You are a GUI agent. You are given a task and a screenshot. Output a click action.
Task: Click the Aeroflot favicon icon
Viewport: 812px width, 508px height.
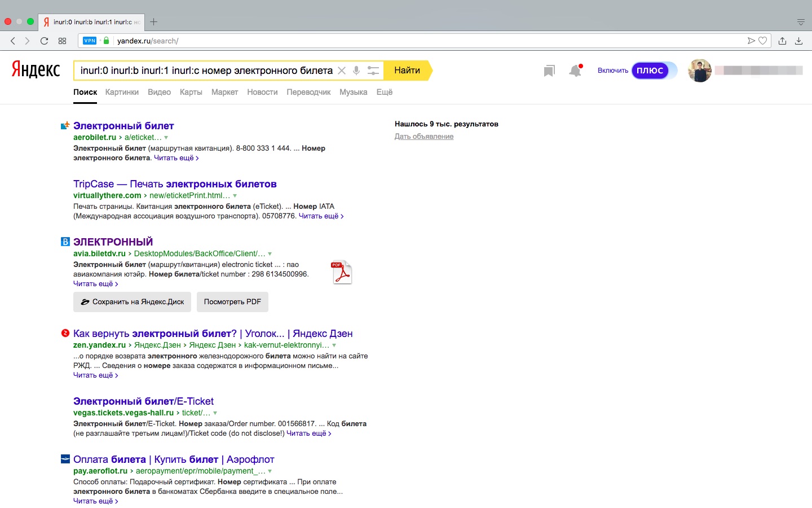65,459
